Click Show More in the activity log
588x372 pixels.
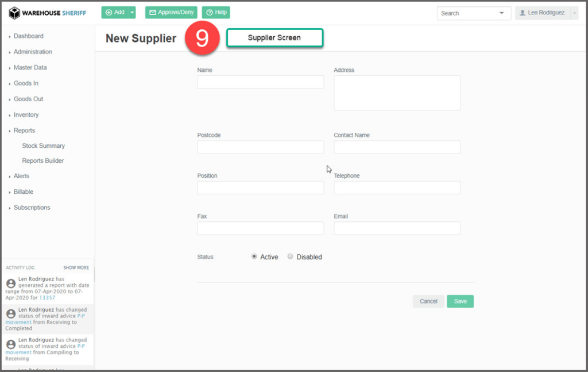[76, 268]
